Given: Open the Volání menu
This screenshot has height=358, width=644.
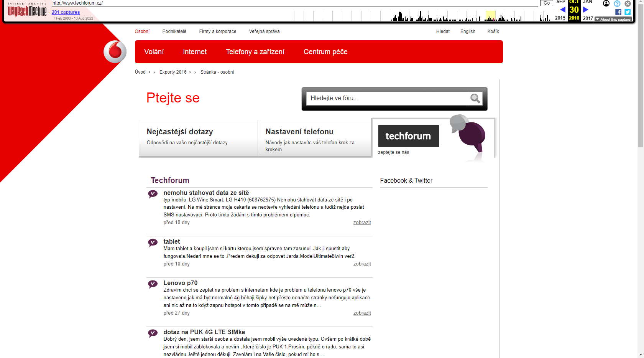Looking at the screenshot, I should point(154,52).
